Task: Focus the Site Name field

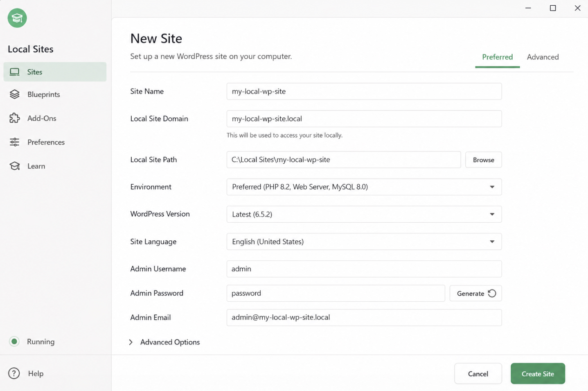Action: 364,91
